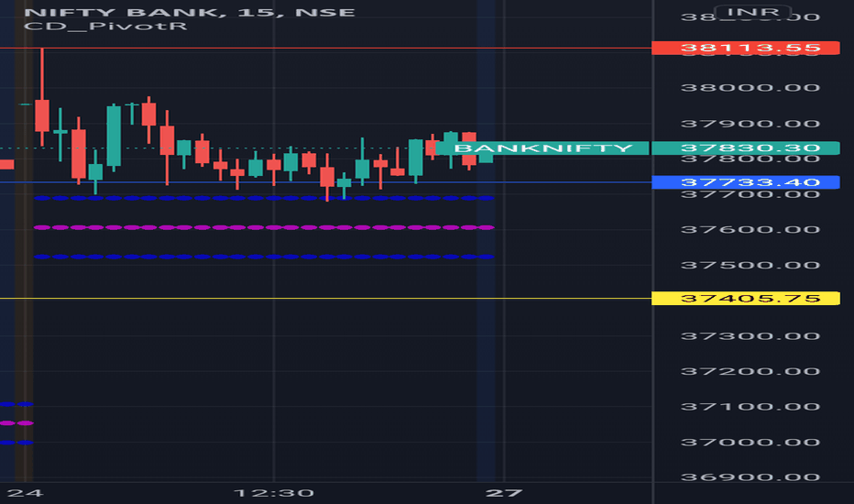Click the 27 date label on time axis
This screenshot has height=504, width=854.
pos(504,493)
